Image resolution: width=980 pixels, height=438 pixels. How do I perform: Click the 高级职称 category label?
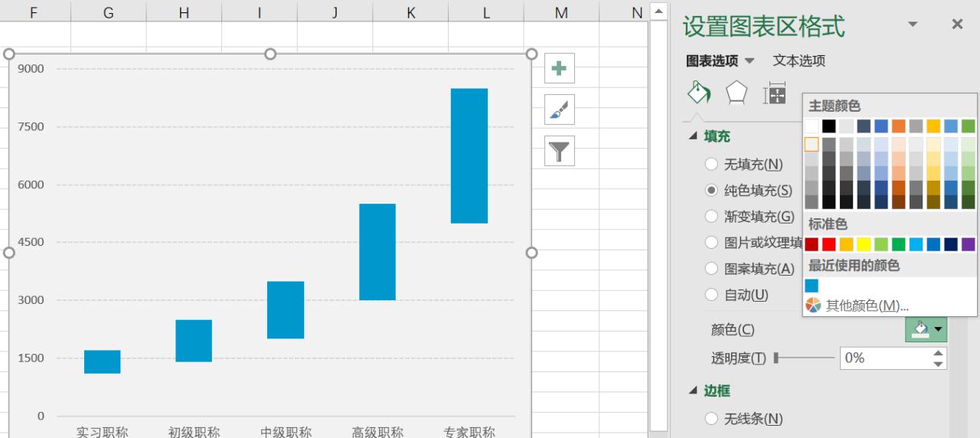377,432
